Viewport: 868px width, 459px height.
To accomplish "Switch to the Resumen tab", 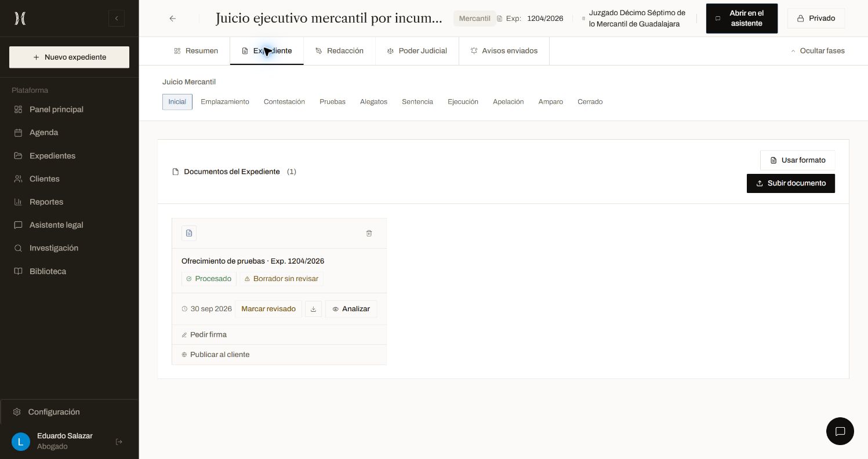I will [196, 51].
